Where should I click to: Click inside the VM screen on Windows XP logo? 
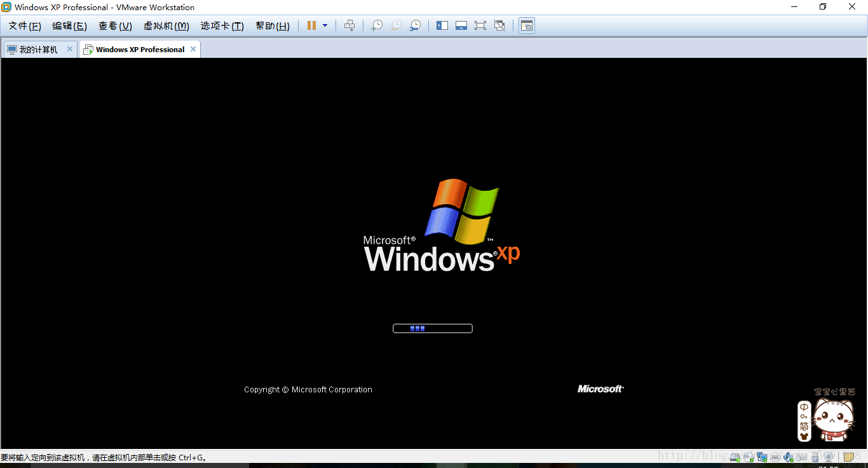pos(442,226)
